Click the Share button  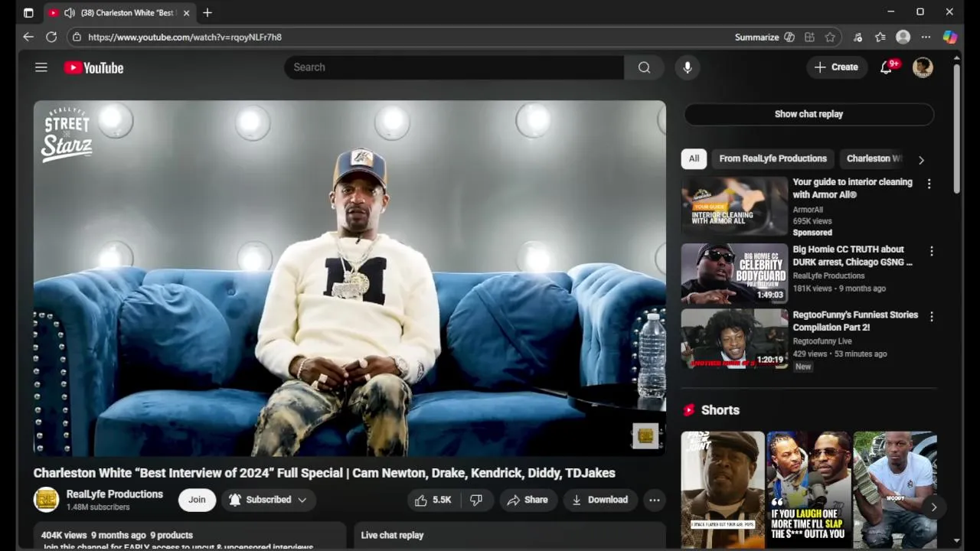click(x=528, y=500)
